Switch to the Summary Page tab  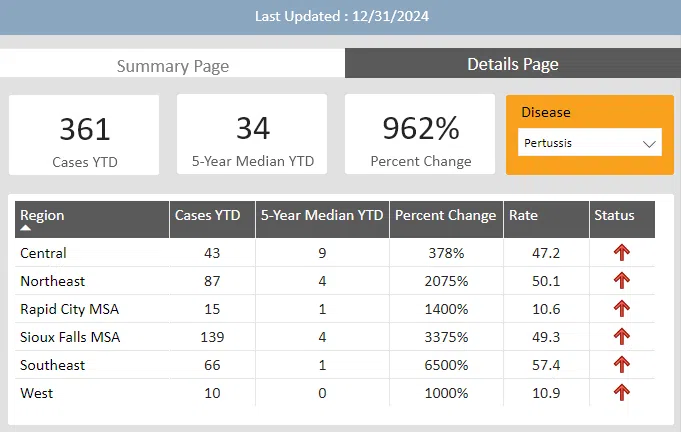click(x=173, y=66)
